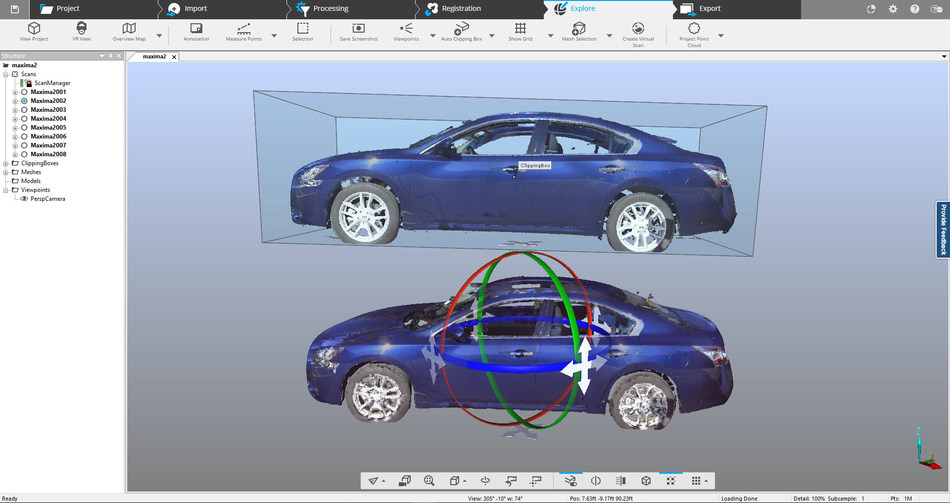Open the help question mark button

(x=915, y=9)
